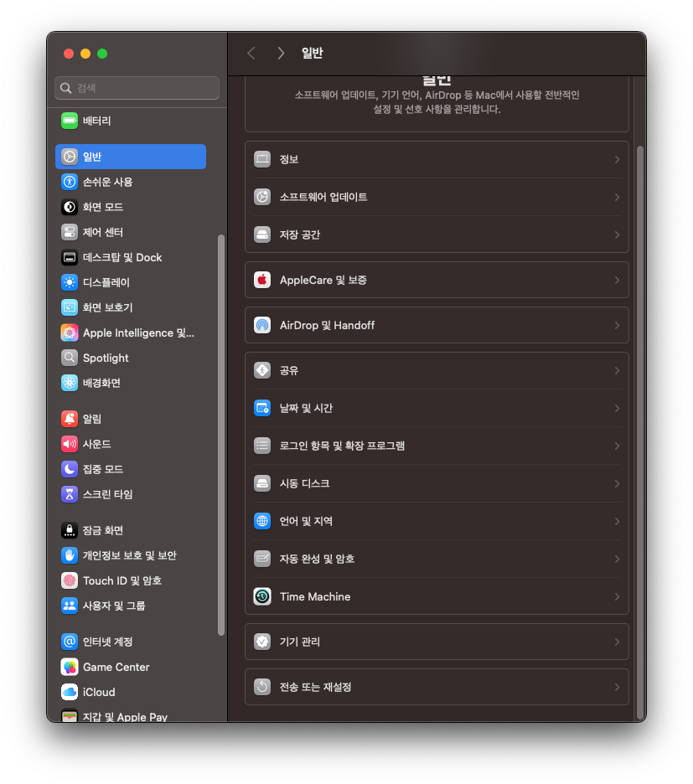Image resolution: width=693 pixels, height=784 pixels.
Task: Click the 알림 bell icon
Action: [x=70, y=419]
